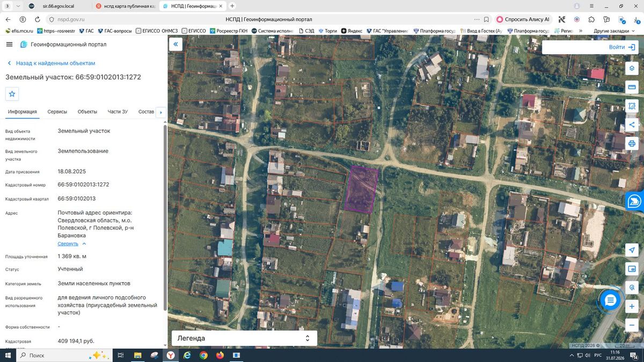Open the tab list dropdown arrow
Viewport: 644px width, 362px height.
(x=19, y=6)
